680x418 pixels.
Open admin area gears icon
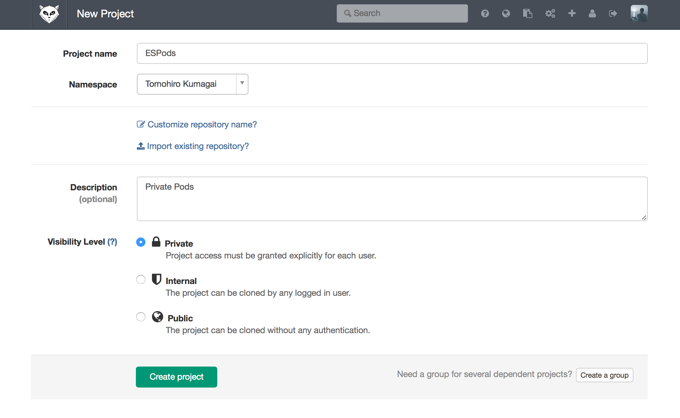coord(550,13)
